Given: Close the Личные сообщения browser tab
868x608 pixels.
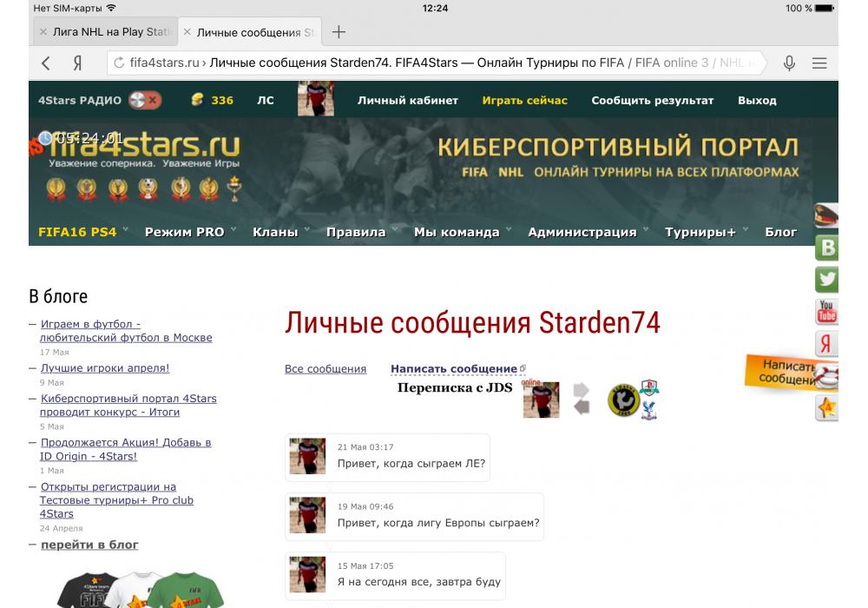Looking at the screenshot, I should [x=187, y=32].
